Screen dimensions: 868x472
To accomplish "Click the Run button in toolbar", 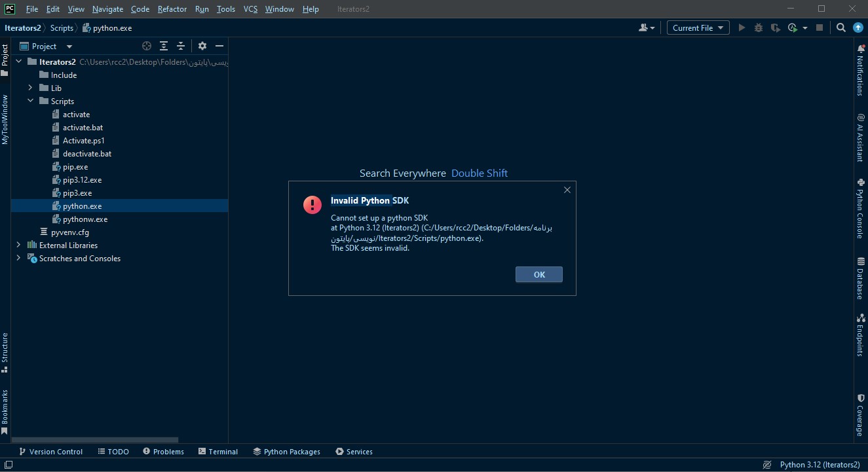I will (742, 27).
